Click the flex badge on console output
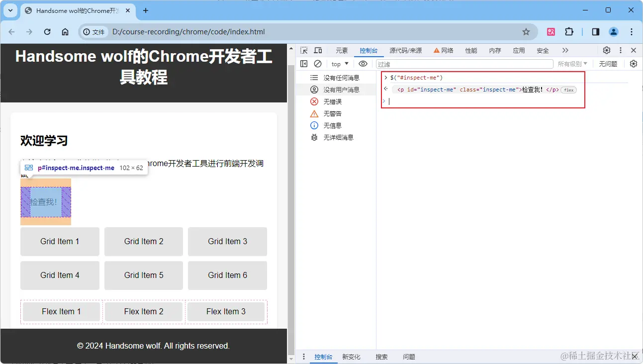Screen dimensions: 643x364 (x=568, y=90)
